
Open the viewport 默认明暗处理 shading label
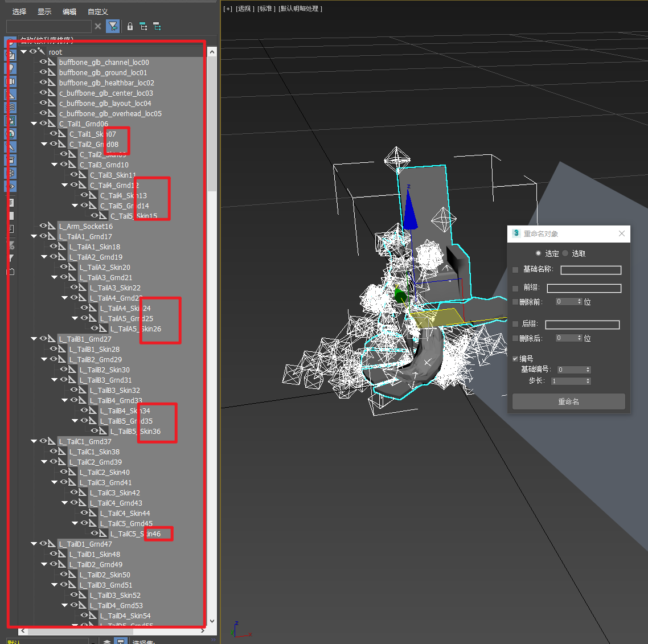(x=301, y=9)
